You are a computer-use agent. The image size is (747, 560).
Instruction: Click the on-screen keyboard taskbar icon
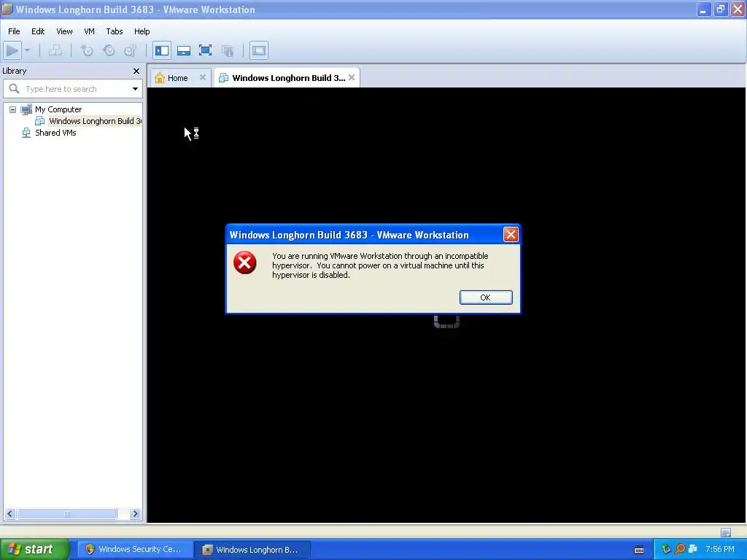pos(639,550)
